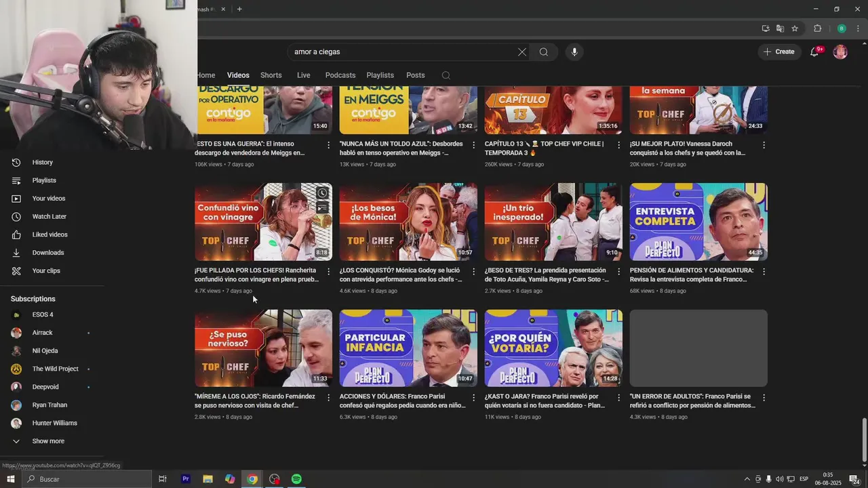The width and height of the screenshot is (868, 488).
Task: Open options menu for '¡FUE PILLADA POR LOS CHEFS!' video
Action: (329, 272)
